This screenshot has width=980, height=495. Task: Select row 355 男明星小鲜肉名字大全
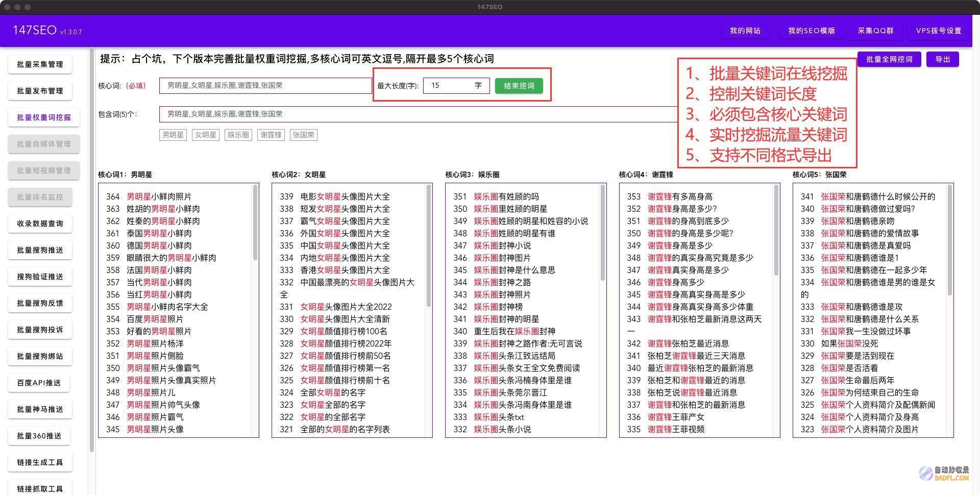coord(157,307)
